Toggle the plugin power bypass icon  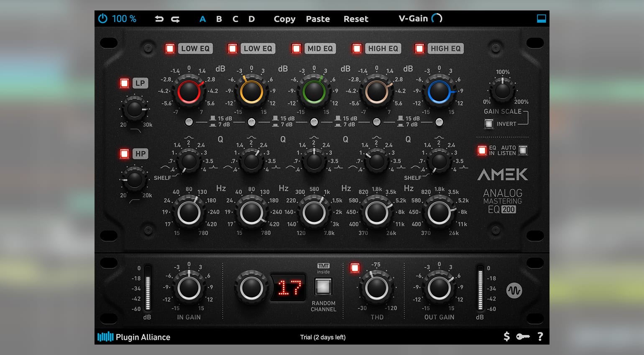(103, 19)
